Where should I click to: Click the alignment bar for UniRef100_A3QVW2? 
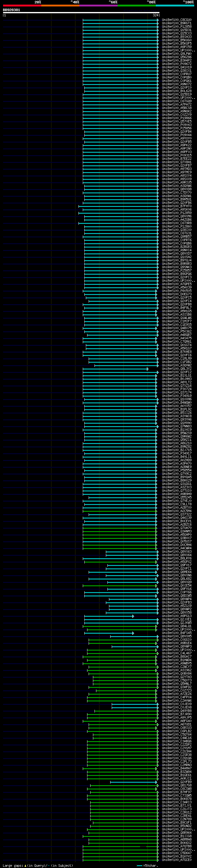(x=127, y=365)
